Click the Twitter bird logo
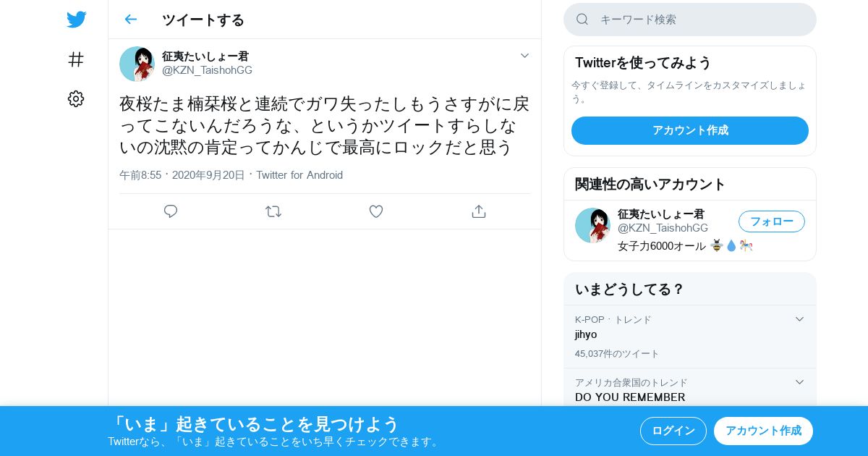This screenshot has width=868, height=456. pos(76,20)
